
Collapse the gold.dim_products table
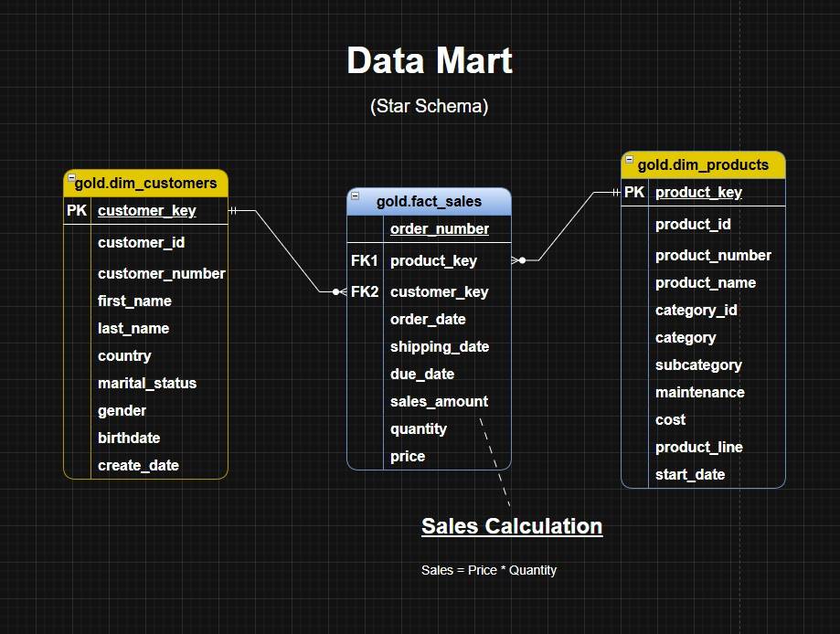(629, 159)
